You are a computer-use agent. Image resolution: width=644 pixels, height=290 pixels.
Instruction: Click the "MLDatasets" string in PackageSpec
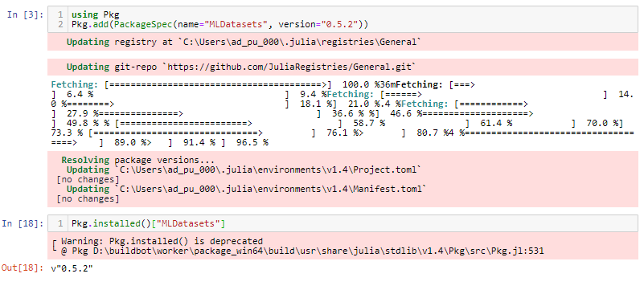click(x=236, y=24)
